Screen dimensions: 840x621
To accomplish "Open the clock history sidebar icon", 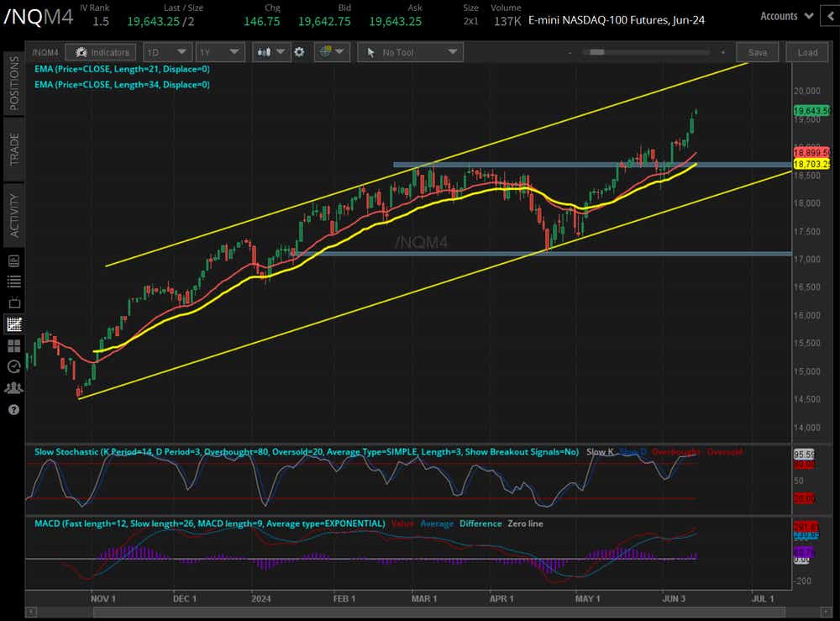I will pos(14,366).
